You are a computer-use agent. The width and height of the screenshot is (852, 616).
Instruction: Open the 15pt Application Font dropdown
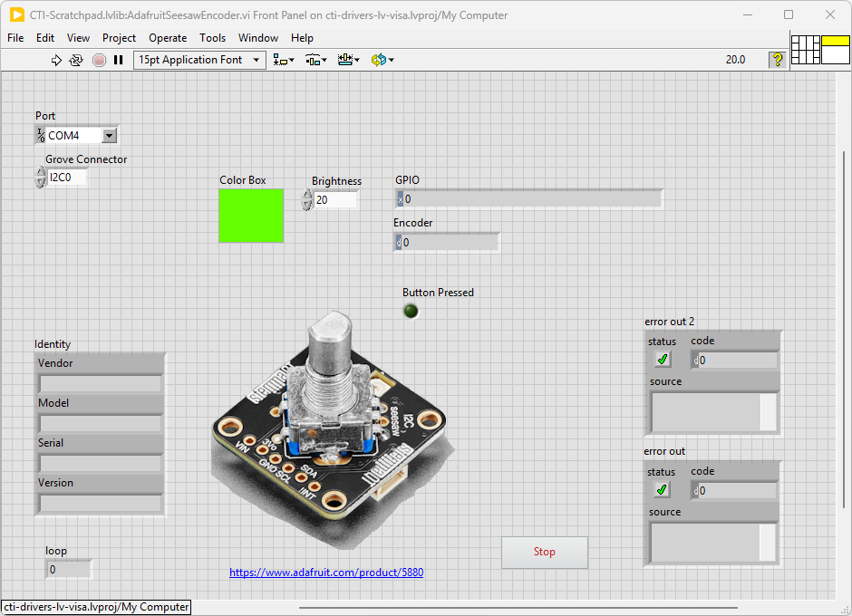(x=198, y=60)
